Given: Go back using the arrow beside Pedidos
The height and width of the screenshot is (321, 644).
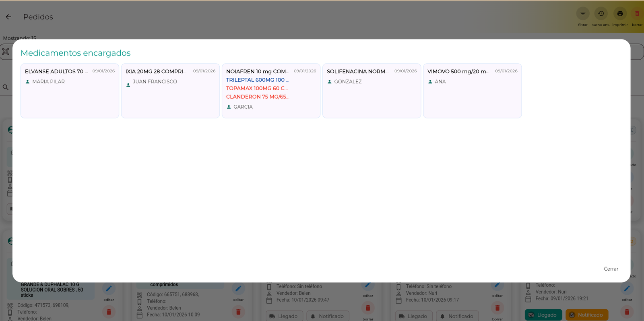Looking at the screenshot, I should (x=8, y=17).
